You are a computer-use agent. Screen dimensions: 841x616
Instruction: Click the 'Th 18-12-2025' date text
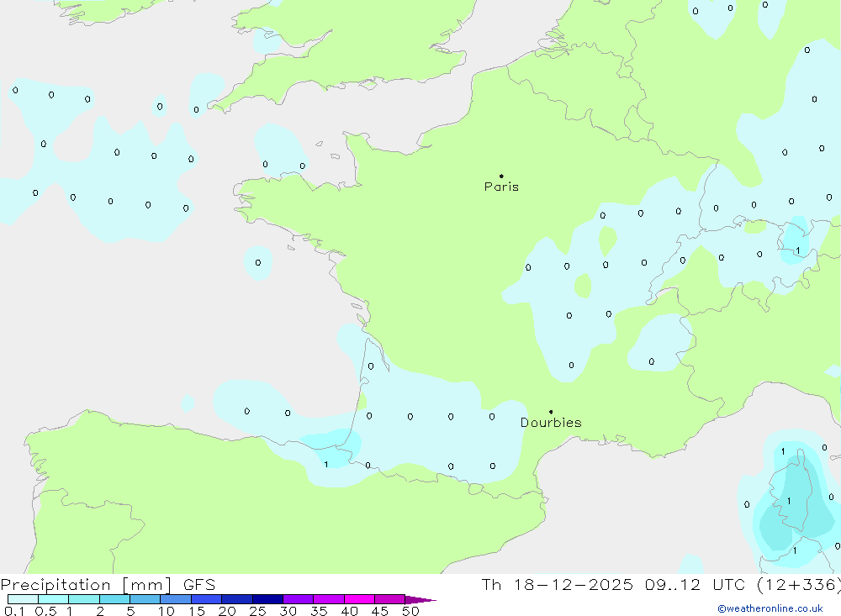pos(558,585)
